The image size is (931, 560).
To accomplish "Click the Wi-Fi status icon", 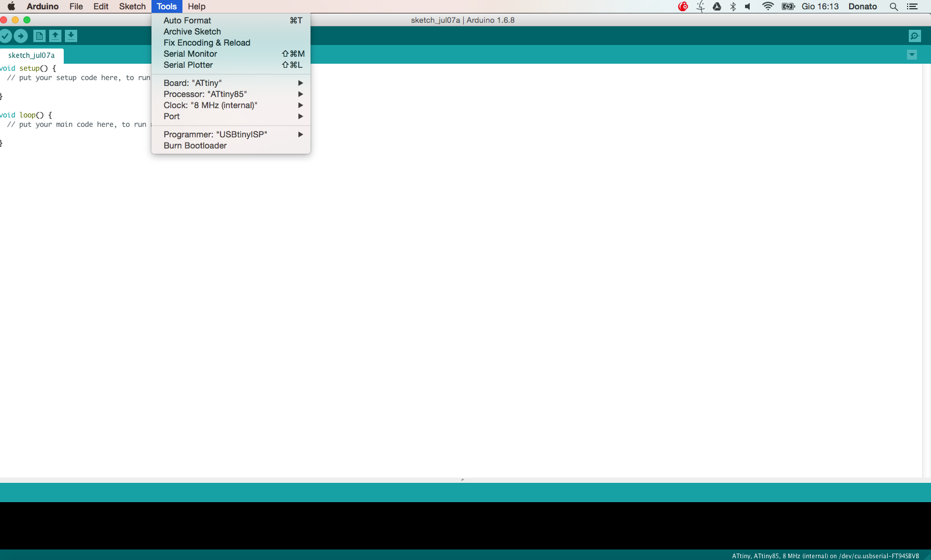I will [768, 6].
